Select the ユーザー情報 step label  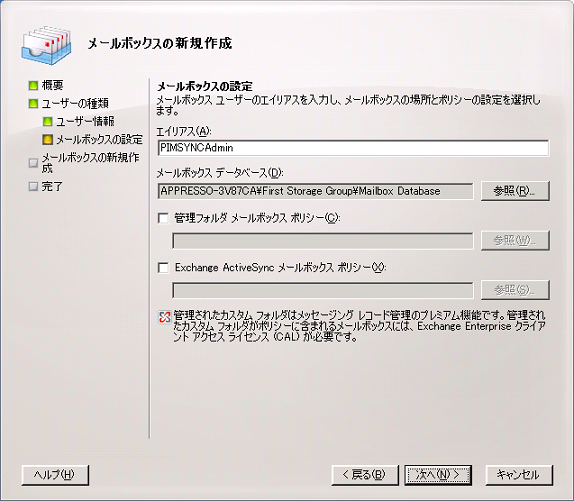[x=85, y=121]
